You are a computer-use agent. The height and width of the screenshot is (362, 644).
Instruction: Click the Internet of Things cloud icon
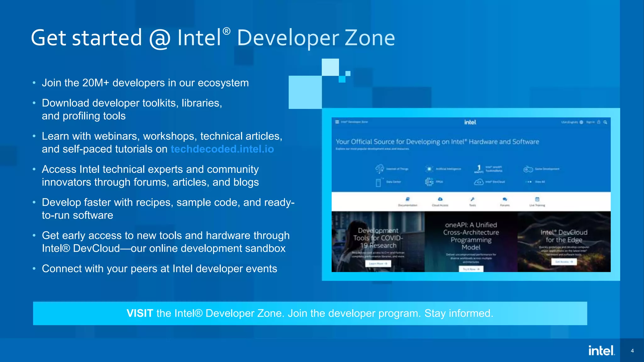pyautogui.click(x=380, y=169)
